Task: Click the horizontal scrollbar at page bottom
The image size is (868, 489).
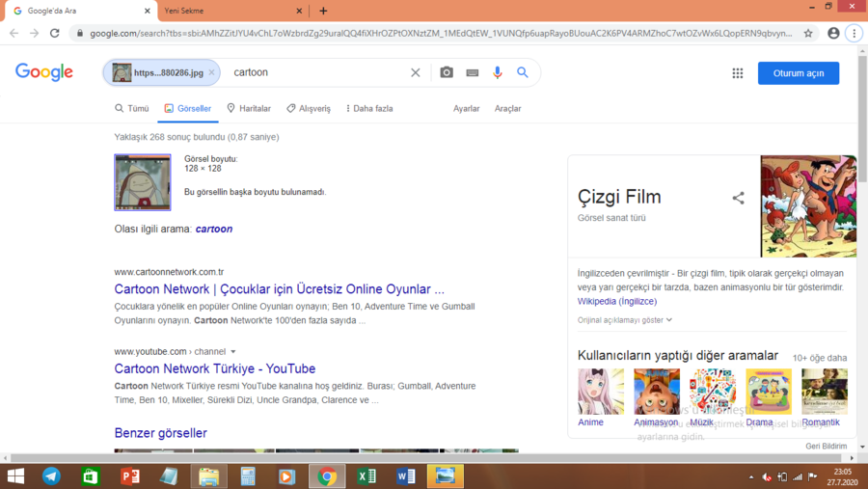Action: point(426,458)
